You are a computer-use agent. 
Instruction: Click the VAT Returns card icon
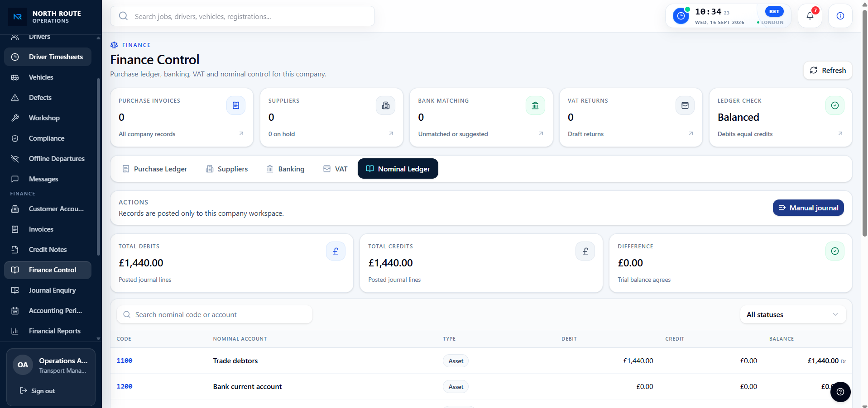[x=685, y=105]
